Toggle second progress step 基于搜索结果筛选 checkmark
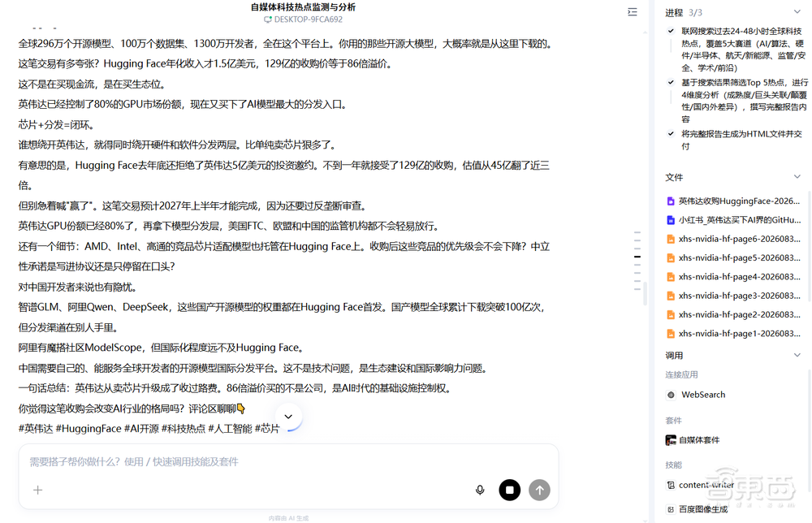The width and height of the screenshot is (812, 523). pos(671,82)
